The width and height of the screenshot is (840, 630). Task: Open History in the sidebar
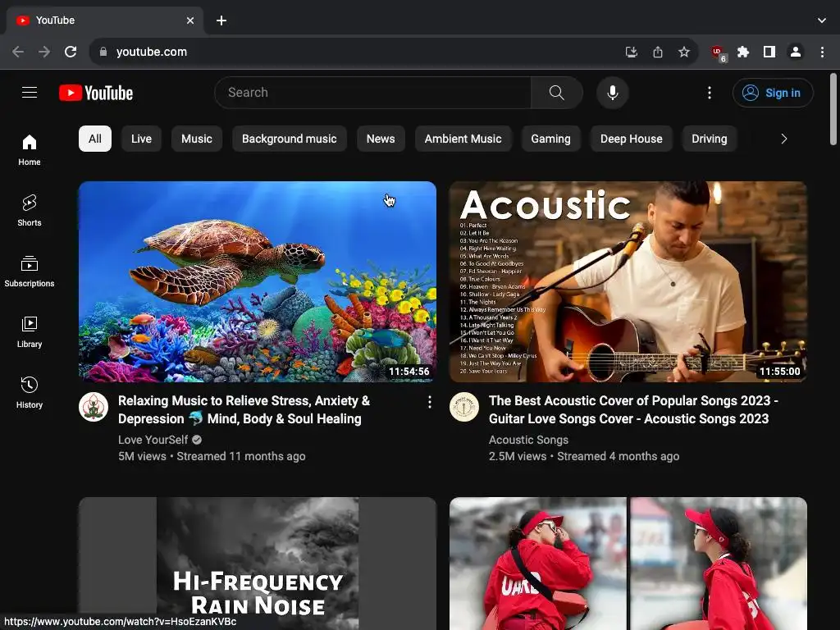[30, 393]
